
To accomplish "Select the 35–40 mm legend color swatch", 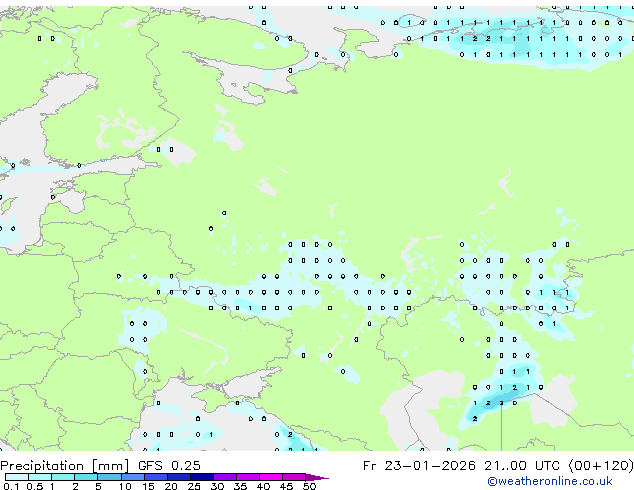I will tap(248, 477).
